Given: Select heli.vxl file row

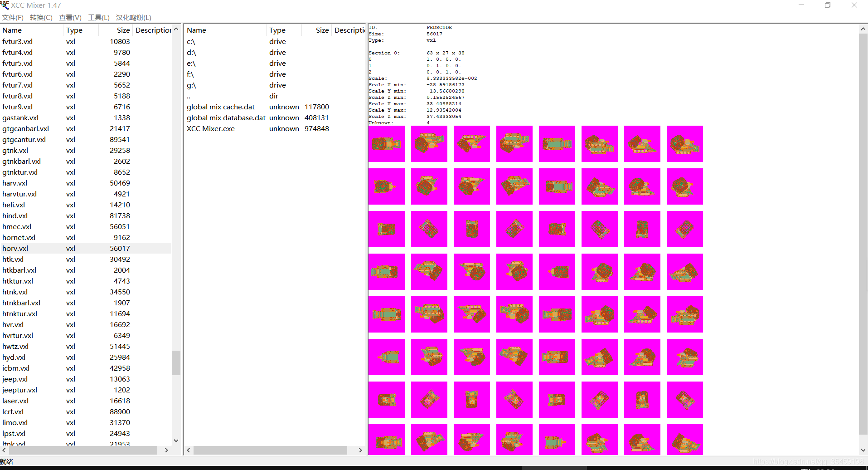Looking at the screenshot, I should point(86,205).
